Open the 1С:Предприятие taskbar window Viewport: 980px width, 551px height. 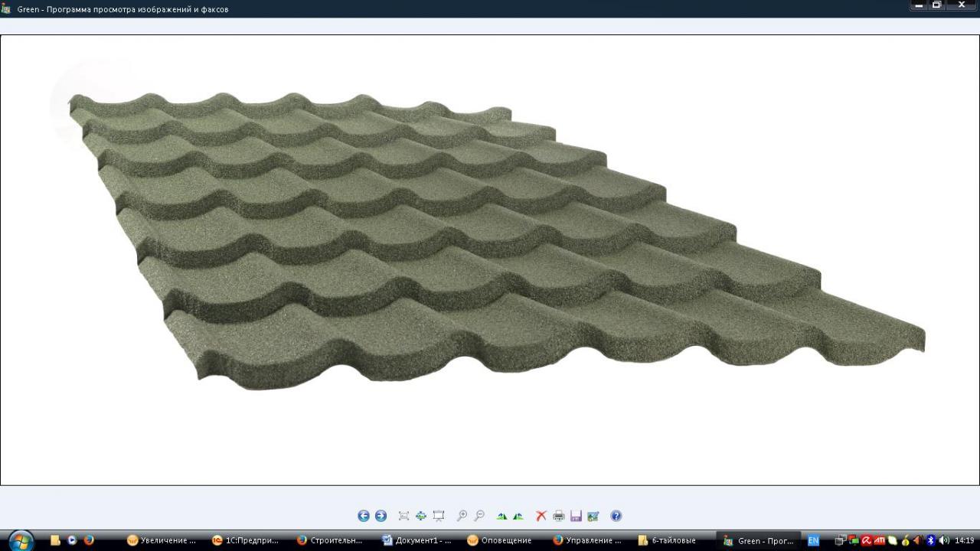(x=246, y=540)
